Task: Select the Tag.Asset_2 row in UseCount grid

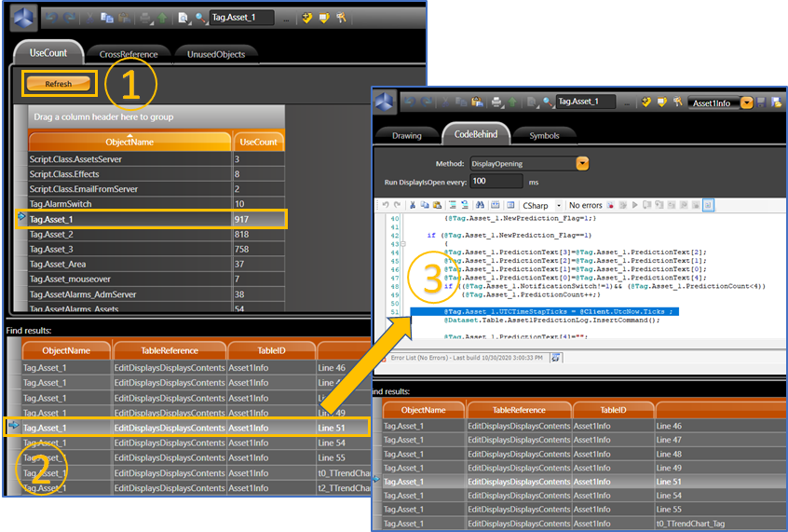Action: tap(129, 236)
